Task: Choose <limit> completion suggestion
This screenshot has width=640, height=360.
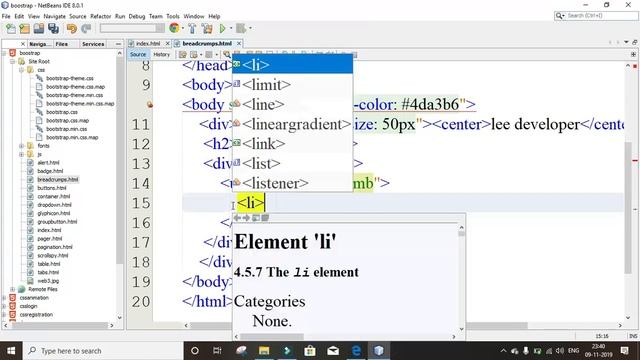Action: [292, 84]
